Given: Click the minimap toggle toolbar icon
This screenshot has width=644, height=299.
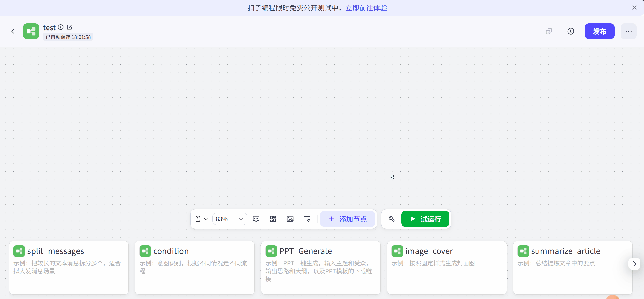Looking at the screenshot, I should point(307,219).
